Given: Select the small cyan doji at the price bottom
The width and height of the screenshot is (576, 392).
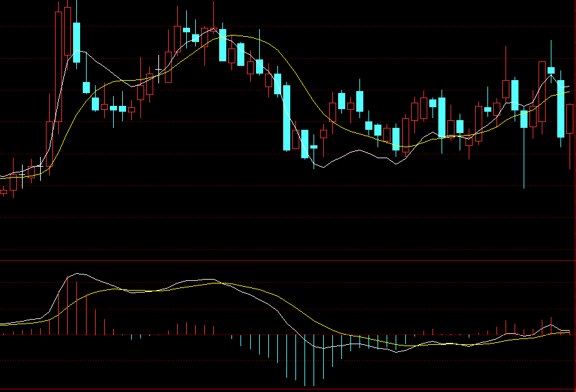Looking at the screenshot, I should [314, 147].
